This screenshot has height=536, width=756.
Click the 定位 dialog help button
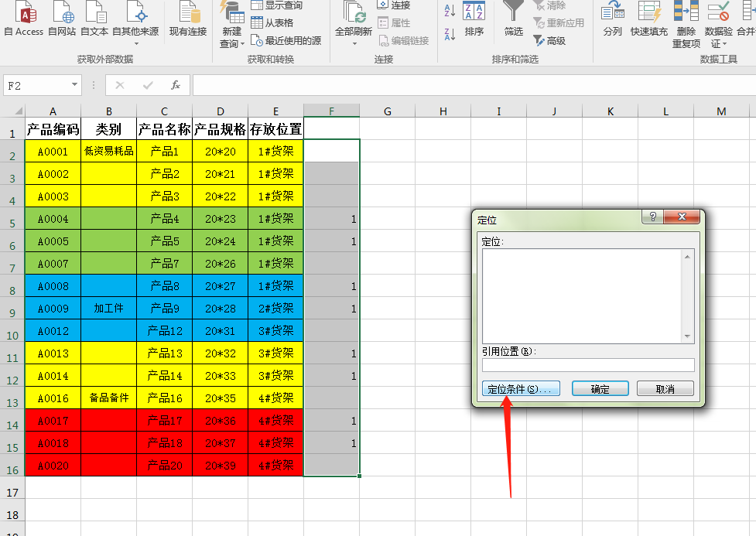pos(652,217)
